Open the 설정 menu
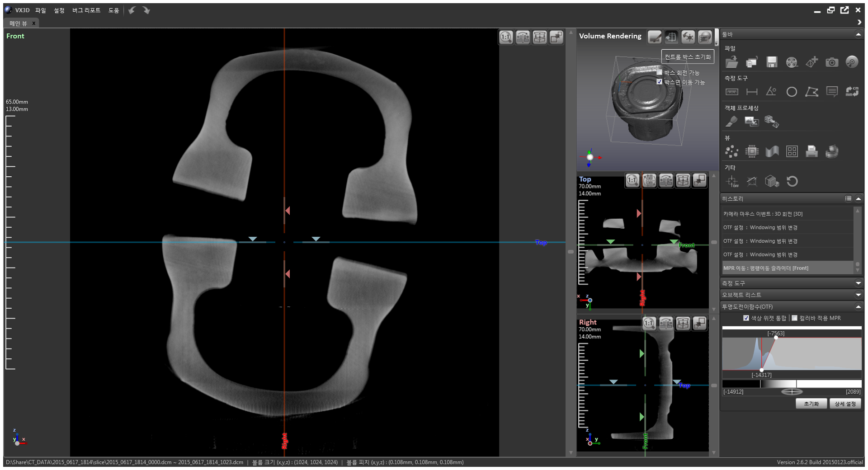This screenshot has width=868, height=470. pyautogui.click(x=59, y=10)
